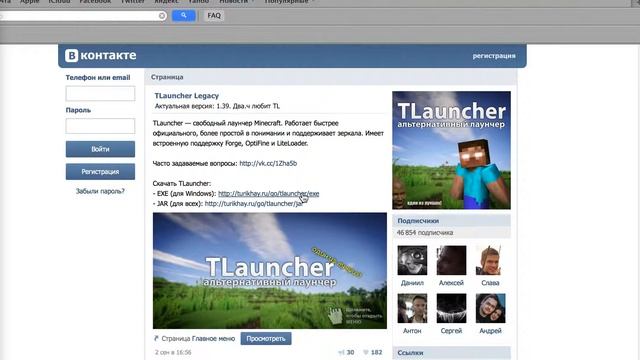Open the JAR download link
The width and height of the screenshot is (640, 360).
click(x=253, y=203)
